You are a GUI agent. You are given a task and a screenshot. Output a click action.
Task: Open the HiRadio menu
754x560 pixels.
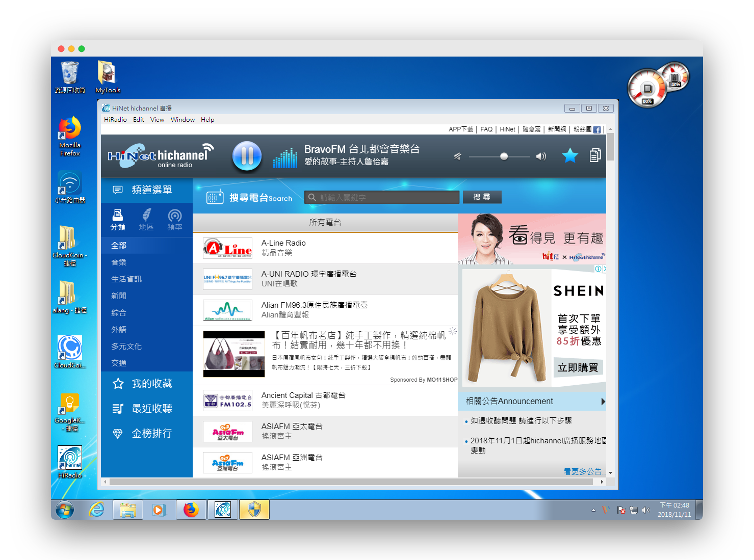(115, 120)
